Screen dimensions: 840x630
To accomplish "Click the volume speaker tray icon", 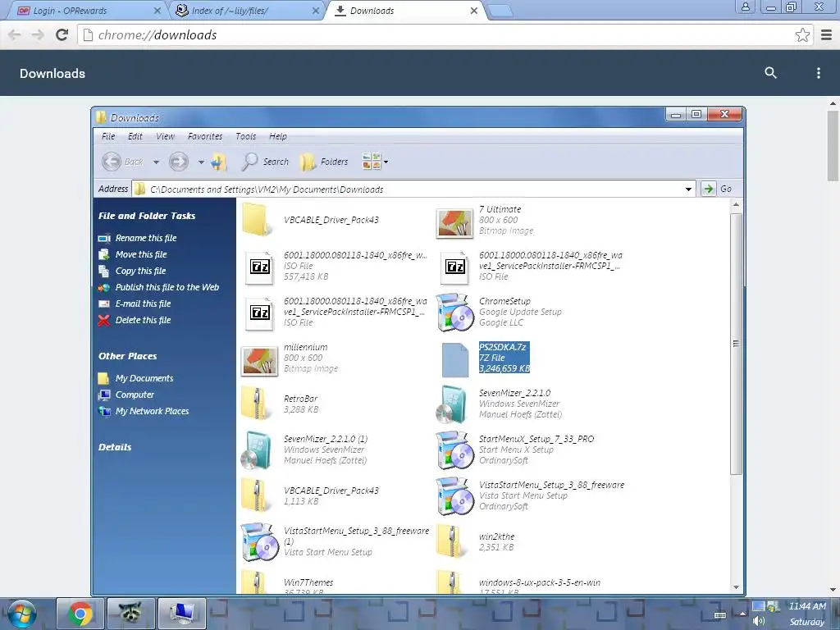I will tap(759, 621).
